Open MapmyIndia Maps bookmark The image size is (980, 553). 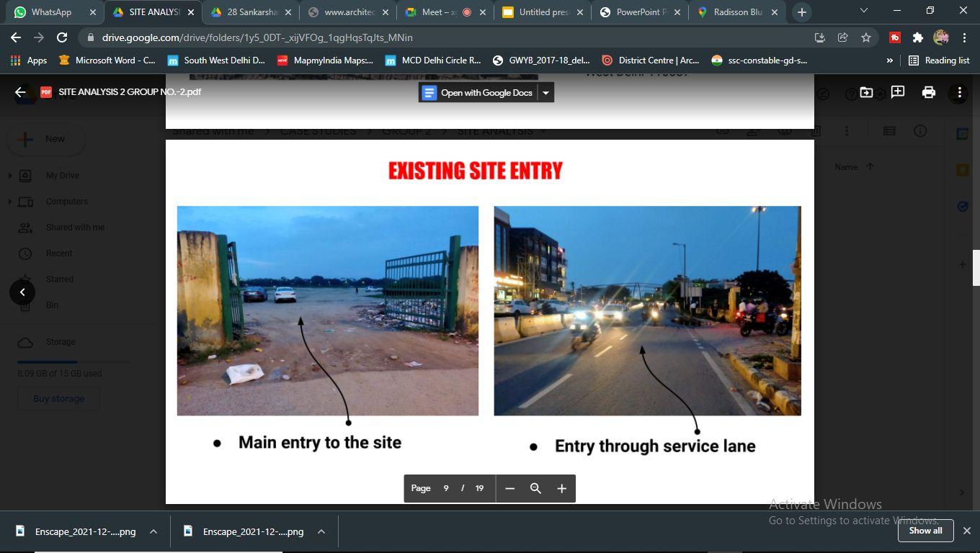point(326,60)
